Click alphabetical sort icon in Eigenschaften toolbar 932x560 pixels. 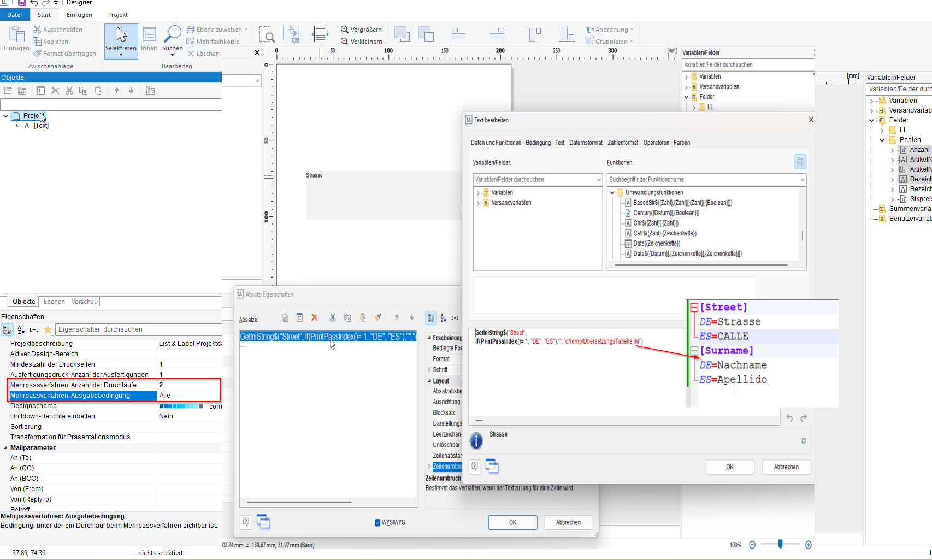[21, 329]
